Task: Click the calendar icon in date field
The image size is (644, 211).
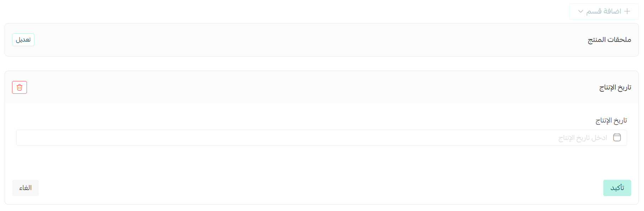Action: (617, 137)
